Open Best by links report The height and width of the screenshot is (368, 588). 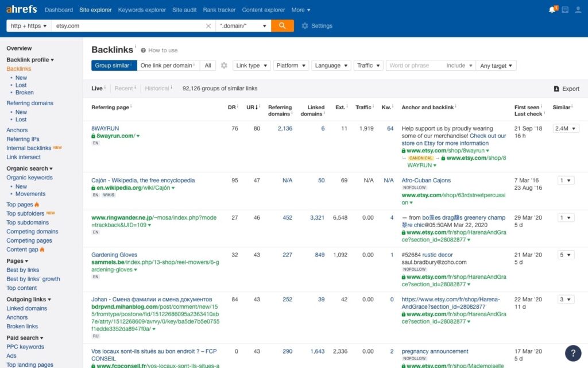[x=22, y=270]
